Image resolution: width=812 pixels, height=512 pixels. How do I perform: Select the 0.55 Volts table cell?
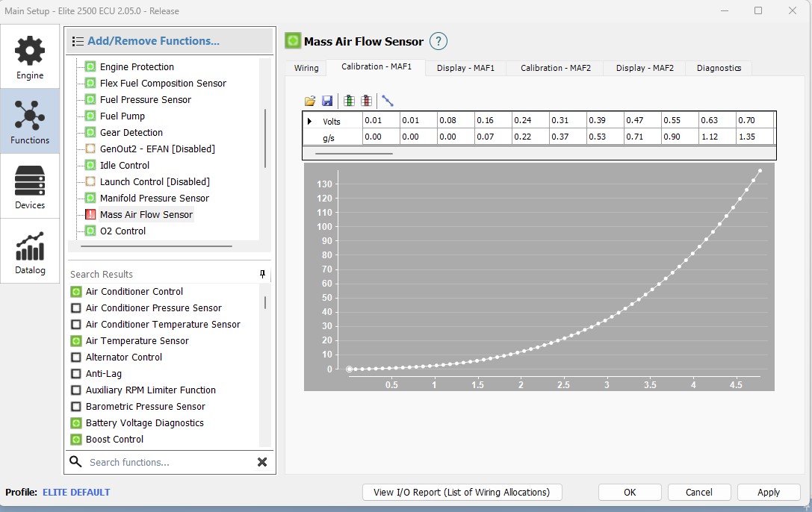(x=680, y=120)
